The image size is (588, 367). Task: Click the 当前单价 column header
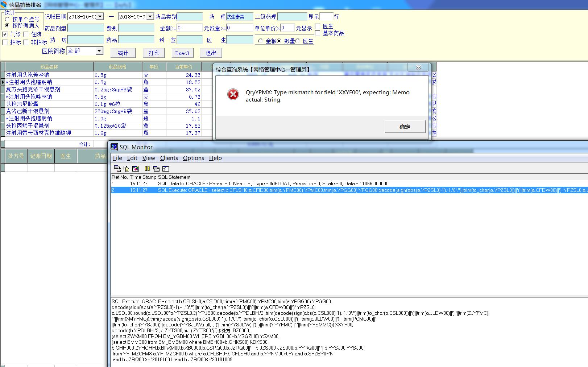coord(184,67)
